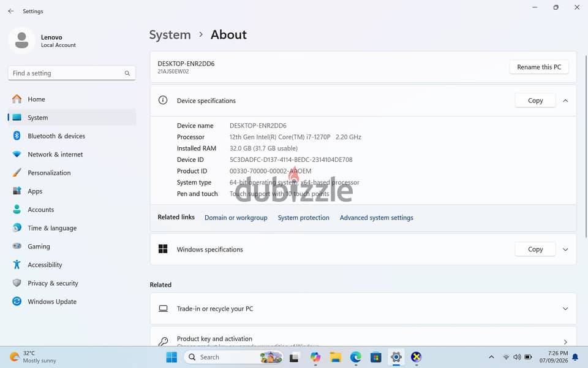Rename this PC
Viewport: 588px width, 368px height.
pyautogui.click(x=539, y=67)
